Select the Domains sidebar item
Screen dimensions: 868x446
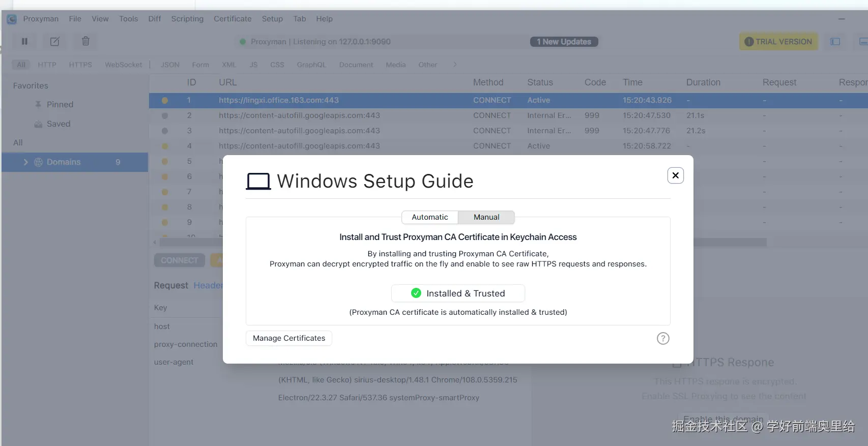click(75, 162)
